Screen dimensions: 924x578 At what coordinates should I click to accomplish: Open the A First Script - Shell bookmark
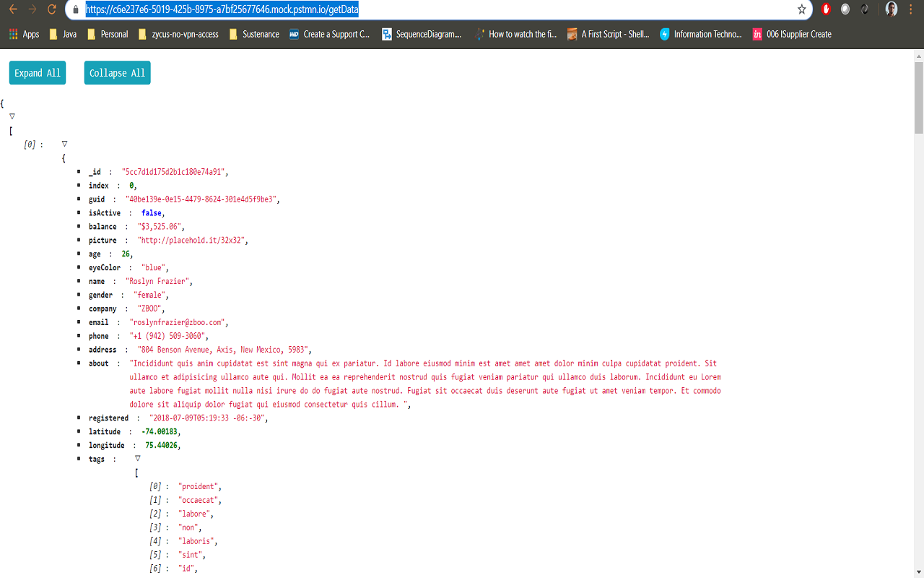[608, 34]
